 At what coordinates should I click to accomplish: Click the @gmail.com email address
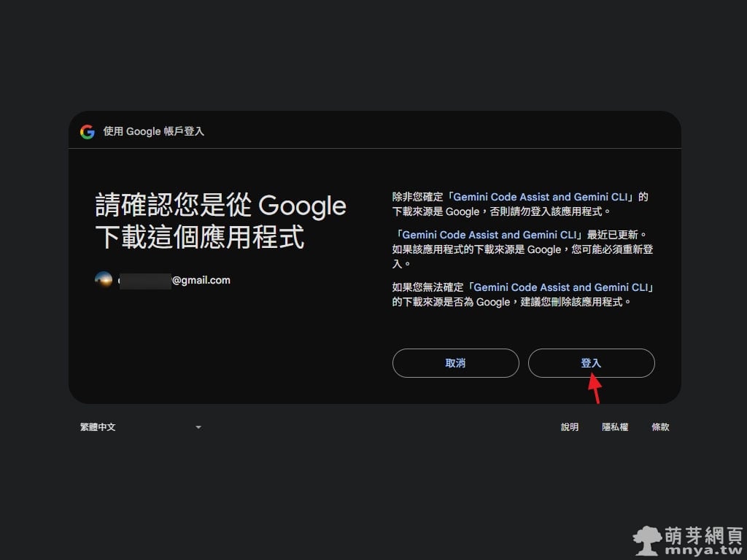coord(201,280)
